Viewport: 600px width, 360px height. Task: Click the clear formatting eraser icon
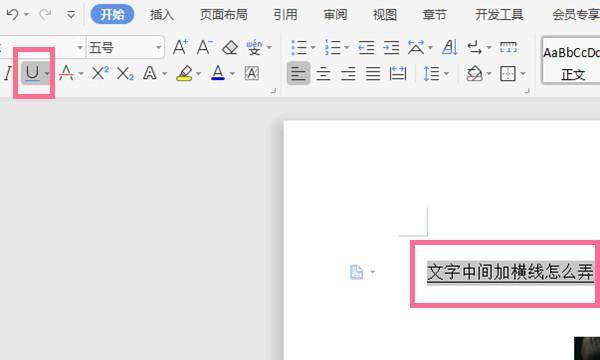pyautogui.click(x=230, y=47)
